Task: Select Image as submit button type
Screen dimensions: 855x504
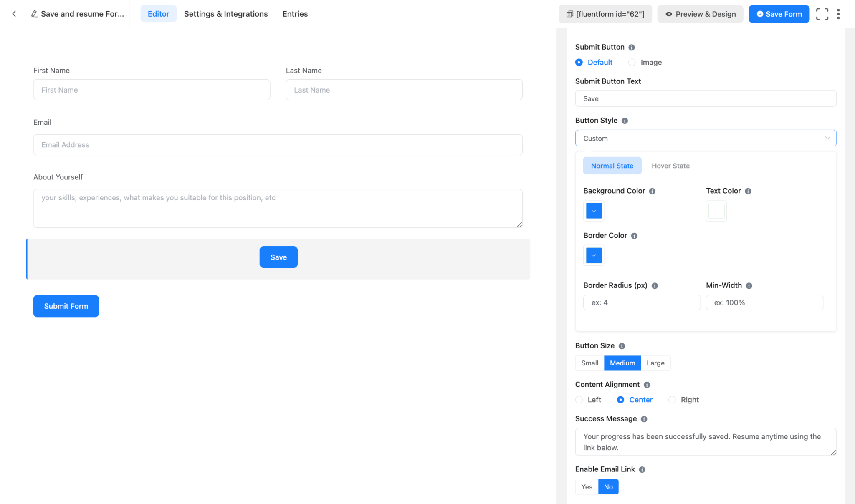Action: 632,62
